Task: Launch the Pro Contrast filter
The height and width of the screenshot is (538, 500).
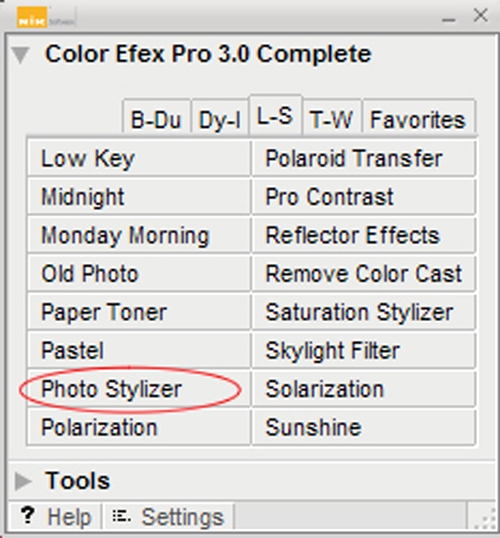Action: coord(364,197)
